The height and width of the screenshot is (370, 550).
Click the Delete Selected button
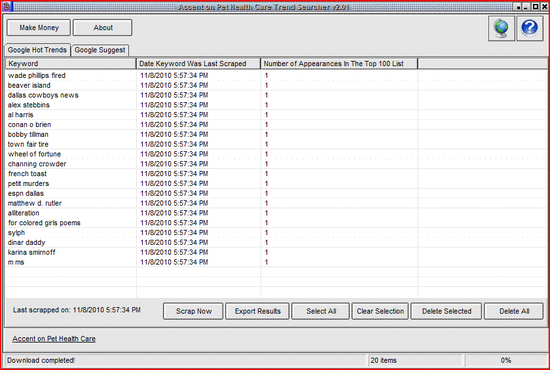tap(446, 311)
